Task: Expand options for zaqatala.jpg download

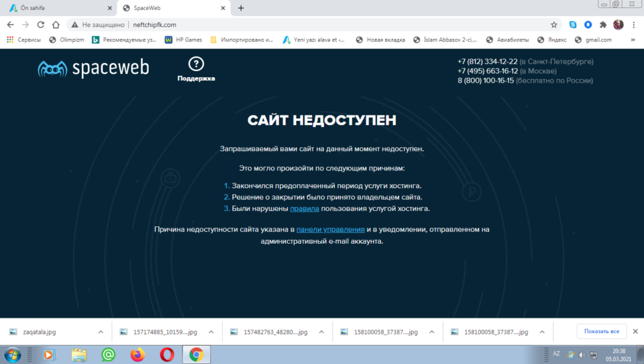Action: coord(101,332)
